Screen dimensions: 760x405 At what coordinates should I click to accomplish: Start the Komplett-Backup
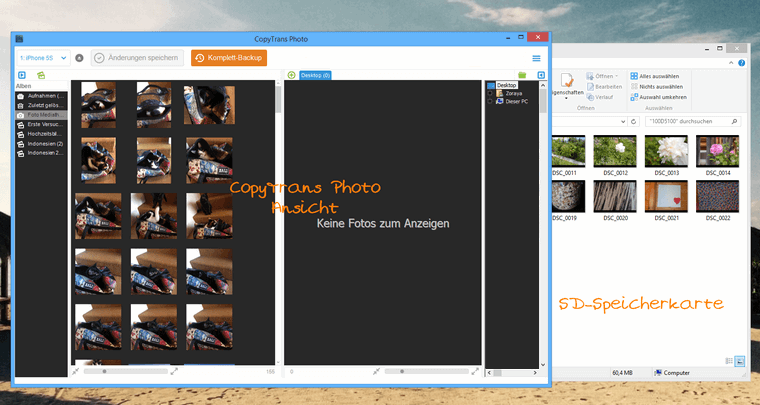pos(229,58)
